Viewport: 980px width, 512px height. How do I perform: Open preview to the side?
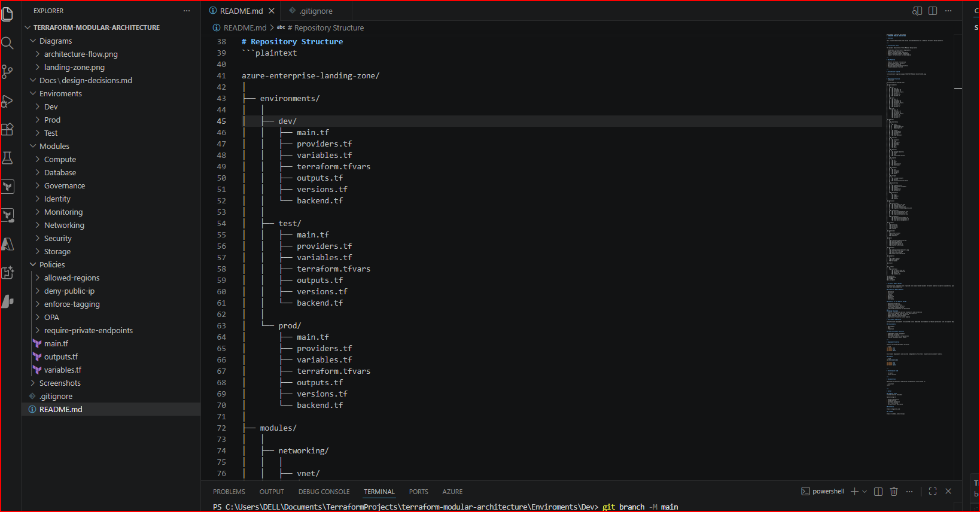[917, 11]
